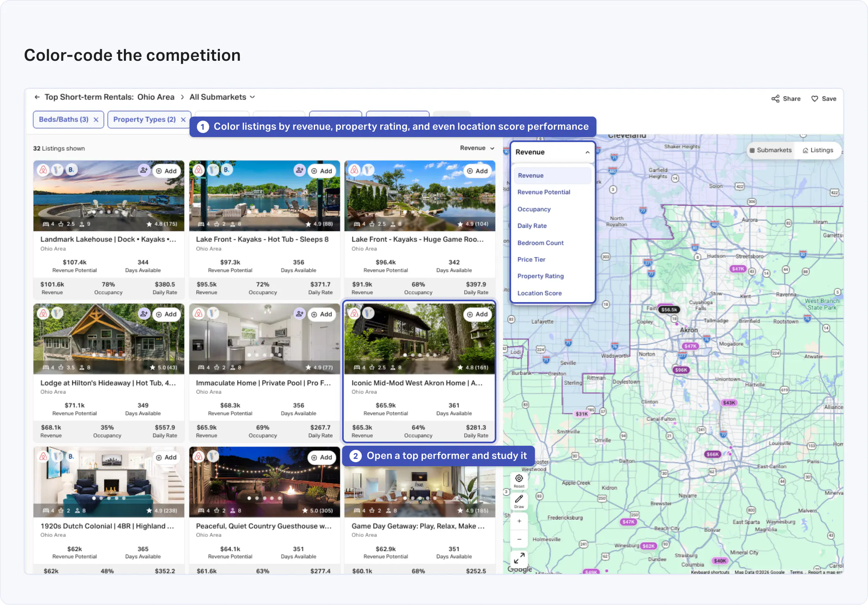Add Lake Front Hot Tub Sleeps 8 listing
868x605 pixels.
pyautogui.click(x=322, y=171)
